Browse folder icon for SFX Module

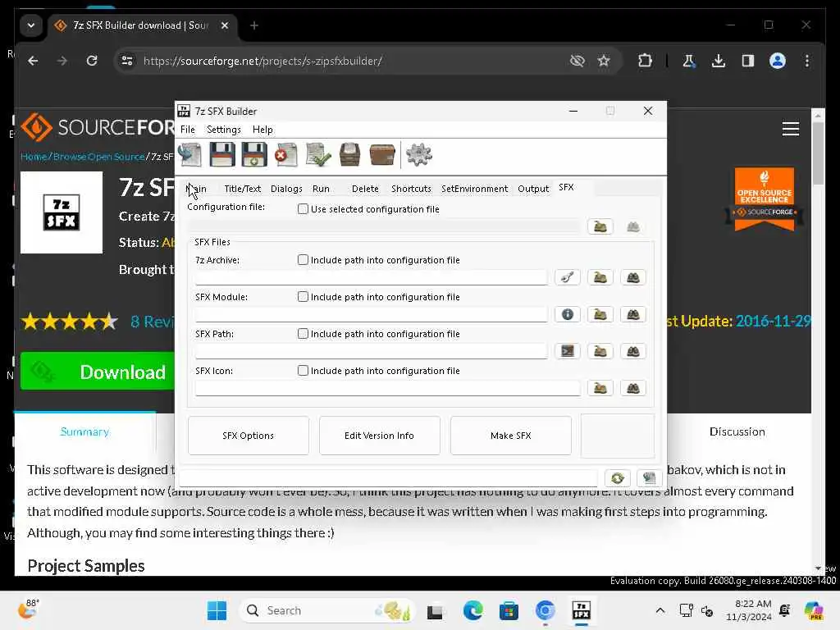pos(600,314)
